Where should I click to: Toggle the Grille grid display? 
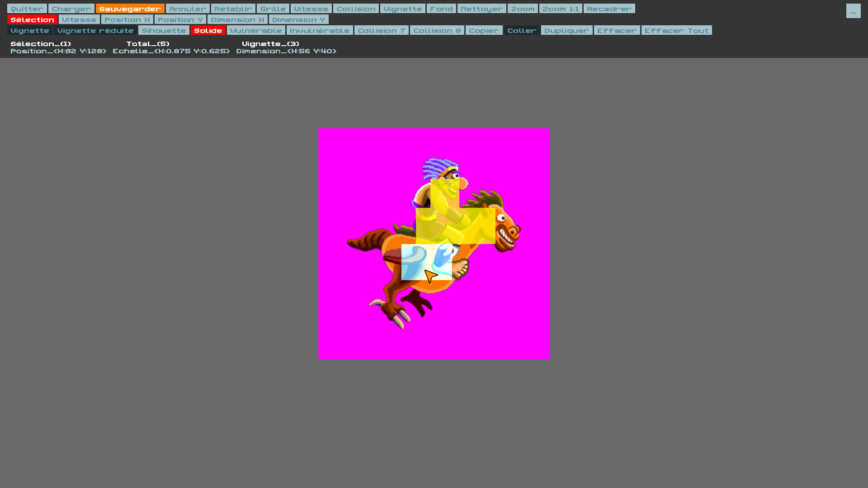[273, 9]
